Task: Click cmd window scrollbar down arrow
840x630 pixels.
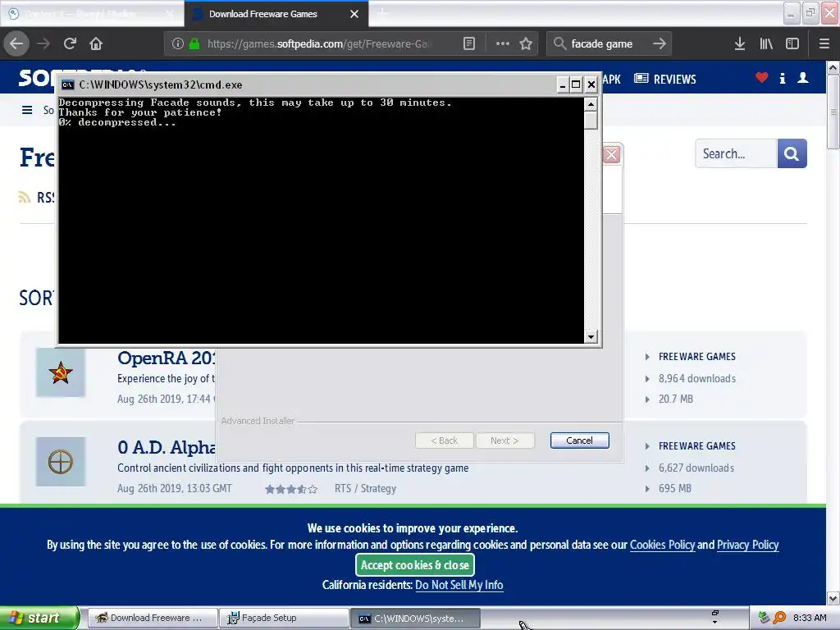Action: [x=591, y=337]
